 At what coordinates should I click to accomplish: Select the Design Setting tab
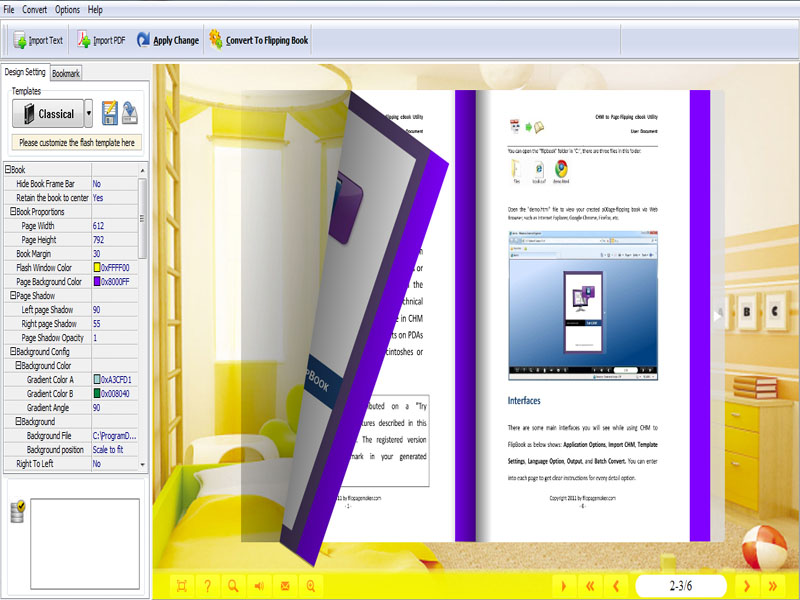pos(24,72)
